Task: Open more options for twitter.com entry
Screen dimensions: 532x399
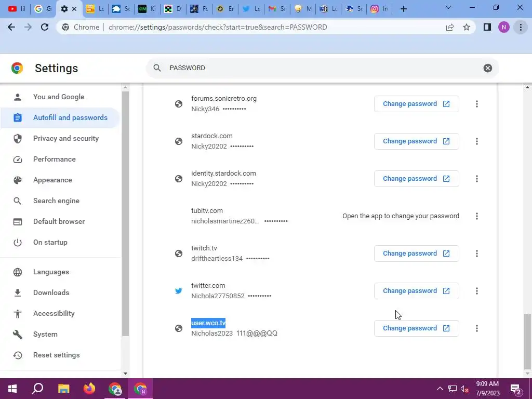Action: pyautogui.click(x=477, y=291)
